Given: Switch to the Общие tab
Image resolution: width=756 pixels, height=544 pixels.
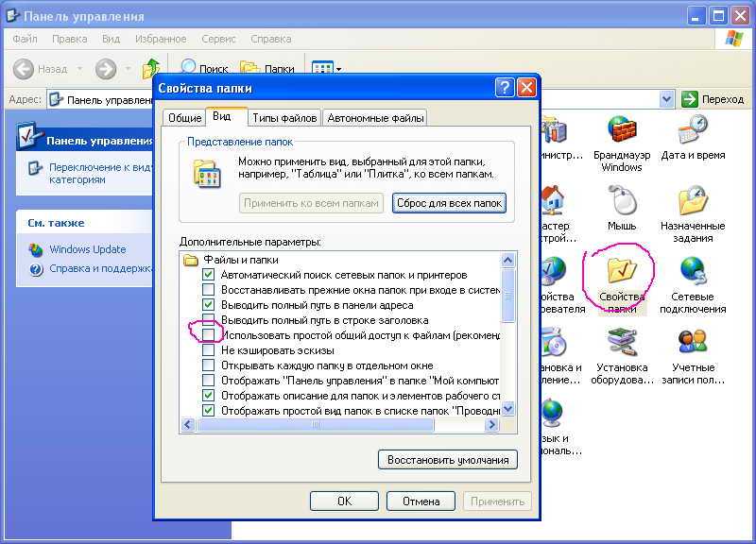Looking at the screenshot, I should coord(184,118).
